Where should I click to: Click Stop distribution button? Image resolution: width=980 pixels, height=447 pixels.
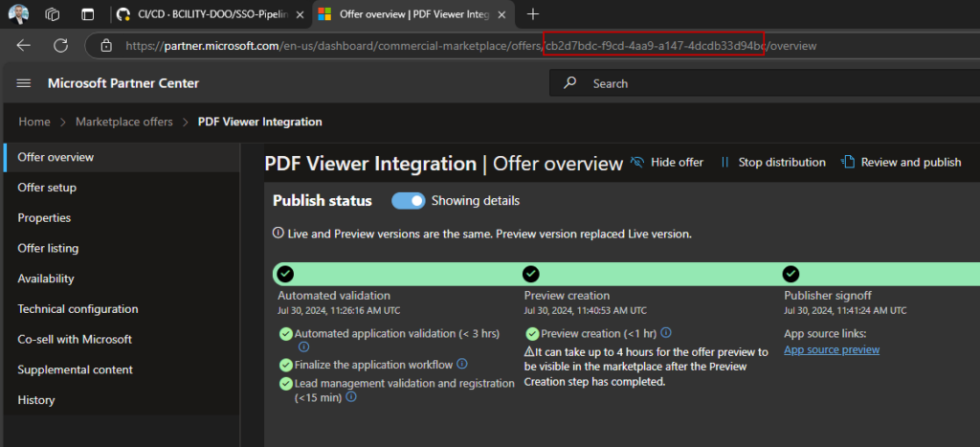(772, 162)
